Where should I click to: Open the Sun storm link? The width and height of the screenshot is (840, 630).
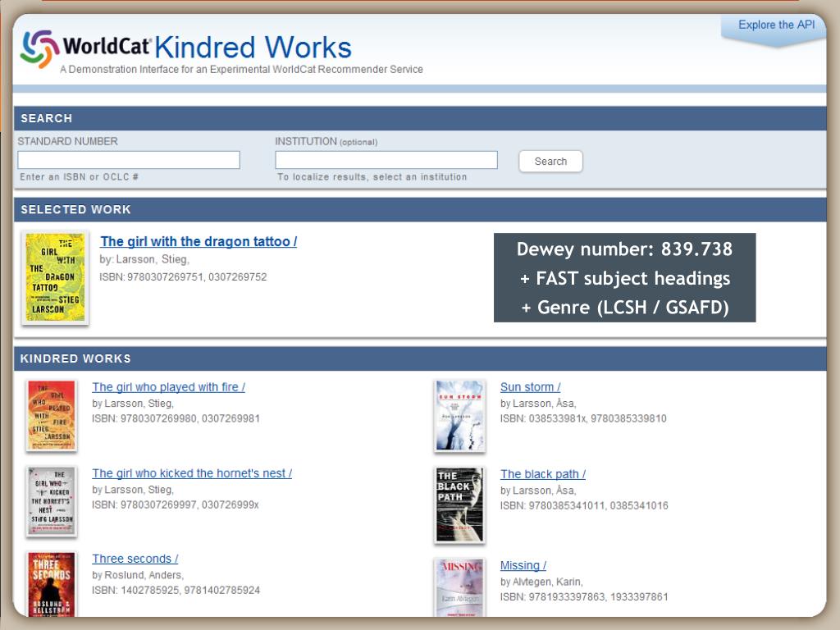click(531, 387)
